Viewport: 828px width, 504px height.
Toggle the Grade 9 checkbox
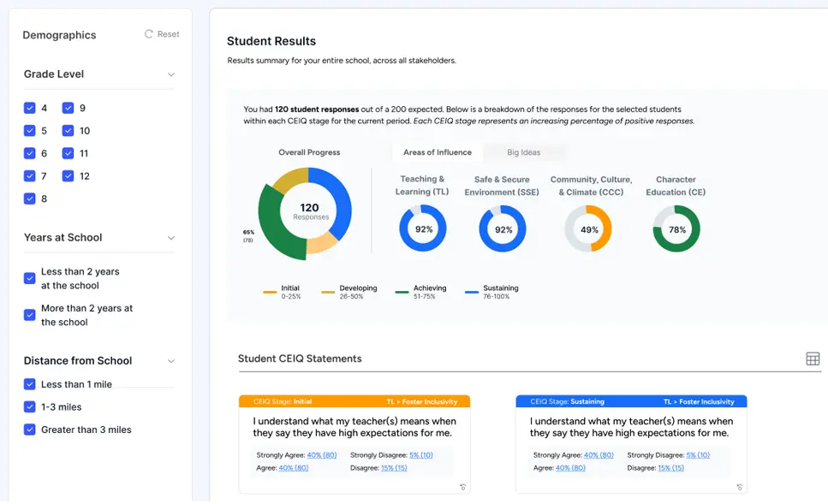69,108
